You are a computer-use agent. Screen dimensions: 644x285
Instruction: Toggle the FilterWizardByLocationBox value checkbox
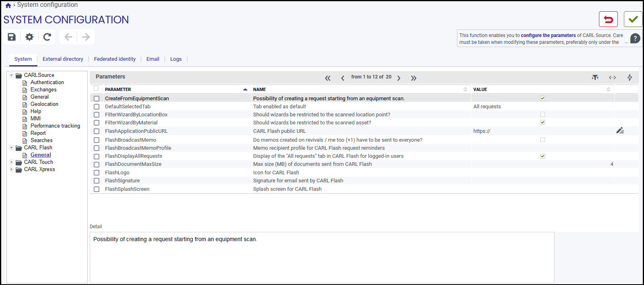click(x=543, y=114)
